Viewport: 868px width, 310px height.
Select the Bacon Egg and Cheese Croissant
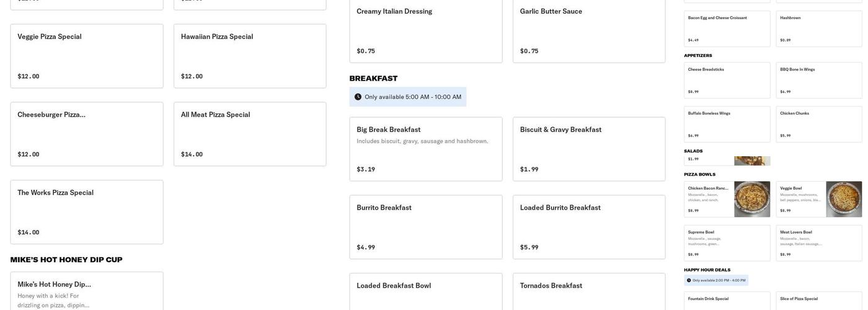pyautogui.click(x=727, y=29)
